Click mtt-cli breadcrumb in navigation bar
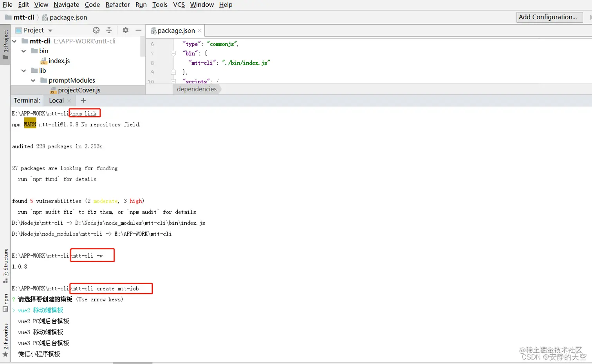Image resolution: width=592 pixels, height=364 pixels. tap(20, 17)
